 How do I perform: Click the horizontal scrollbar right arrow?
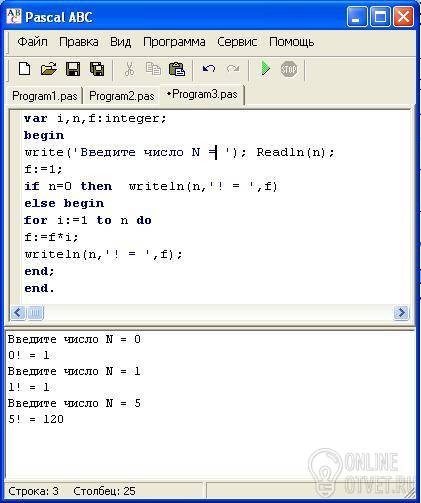tap(401, 313)
